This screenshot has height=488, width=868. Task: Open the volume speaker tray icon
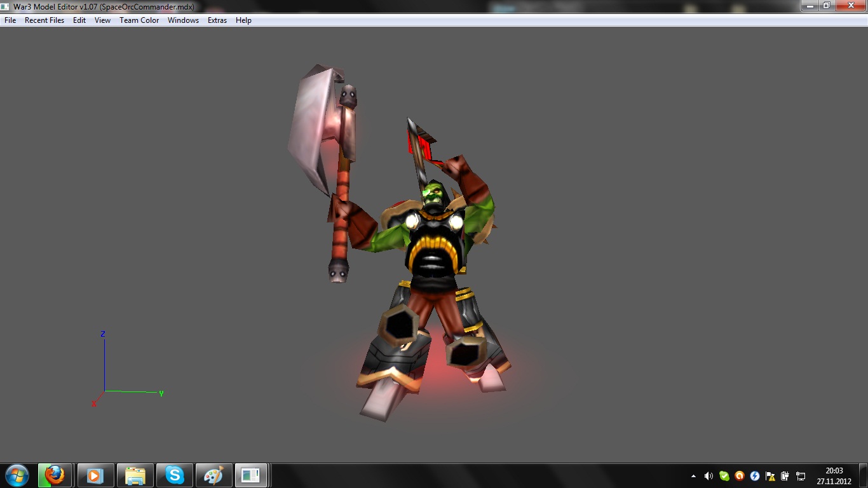(709, 475)
